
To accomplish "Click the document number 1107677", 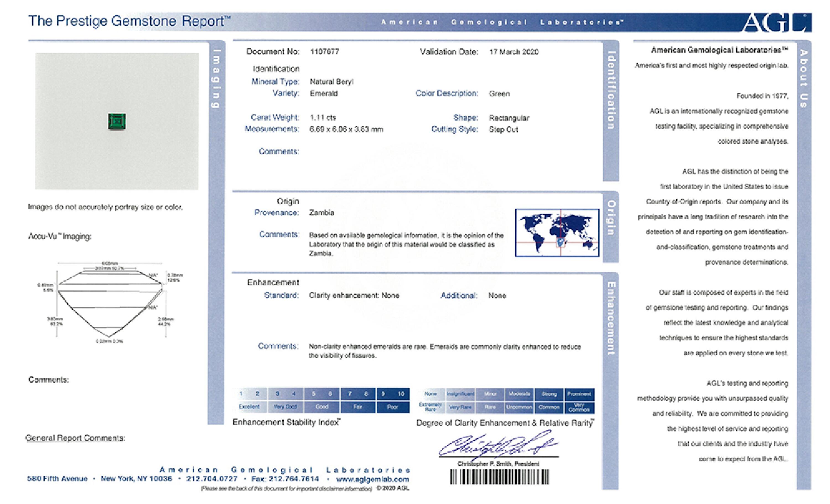I will click(324, 51).
